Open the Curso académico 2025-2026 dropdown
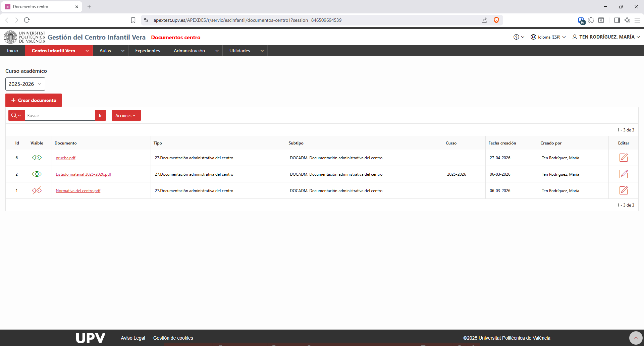Viewport: 644px width, 346px height. pyautogui.click(x=25, y=84)
